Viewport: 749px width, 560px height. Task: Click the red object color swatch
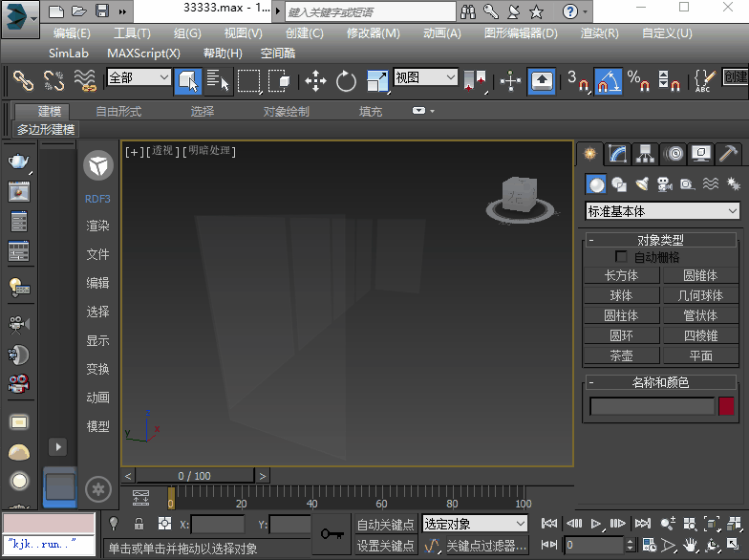(727, 406)
